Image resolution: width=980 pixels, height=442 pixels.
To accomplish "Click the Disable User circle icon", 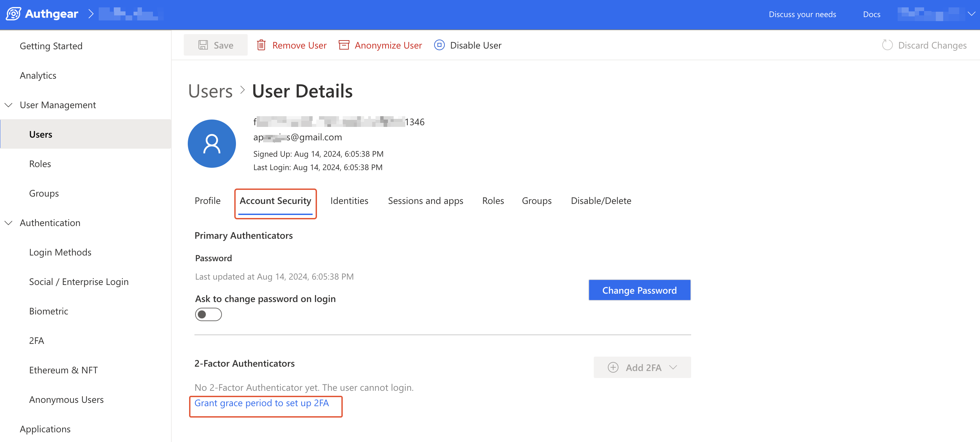I will 439,45.
